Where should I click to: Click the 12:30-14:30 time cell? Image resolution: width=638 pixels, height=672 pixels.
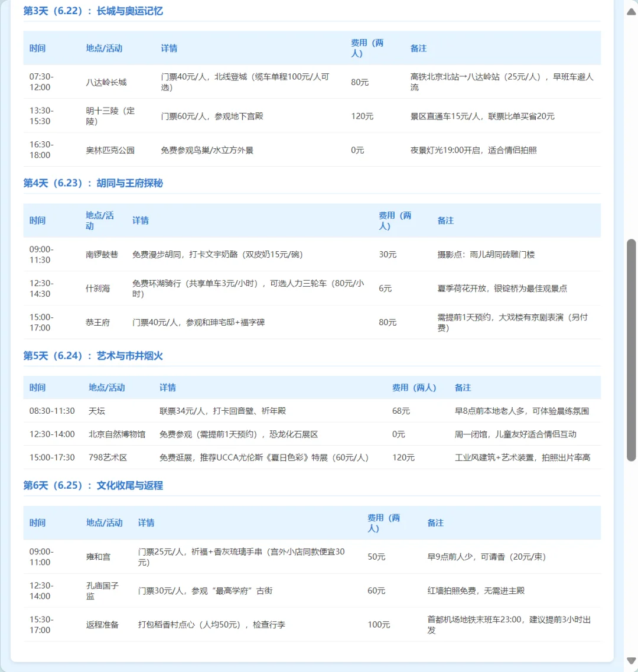(41, 288)
